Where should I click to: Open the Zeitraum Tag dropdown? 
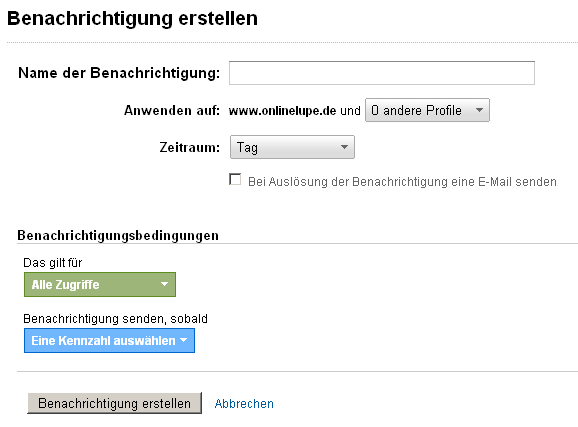[292, 147]
